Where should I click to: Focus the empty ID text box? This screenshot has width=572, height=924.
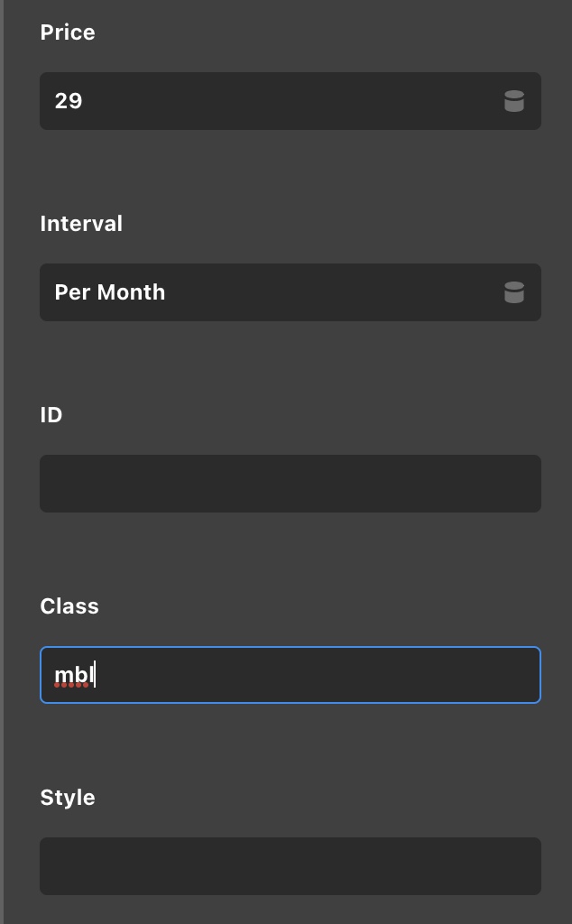pos(291,484)
